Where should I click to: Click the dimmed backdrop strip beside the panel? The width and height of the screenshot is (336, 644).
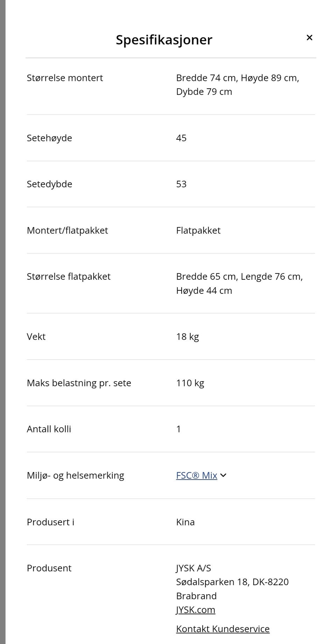coord(2,322)
